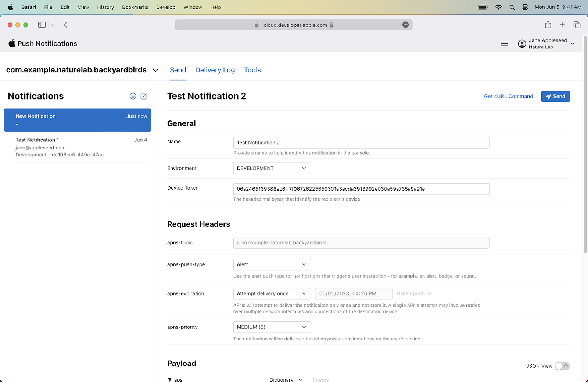Viewport: 588px width, 382px height.
Task: Open the Window menu
Action: click(193, 7)
